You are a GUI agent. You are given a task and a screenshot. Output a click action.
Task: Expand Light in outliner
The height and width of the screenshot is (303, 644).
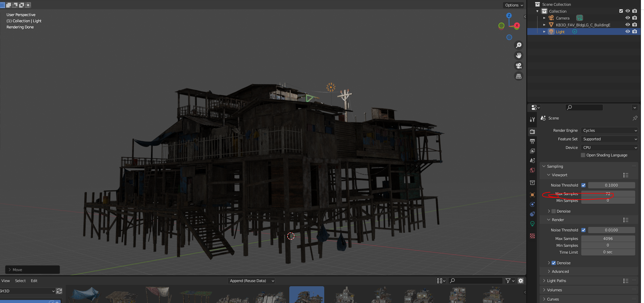click(x=544, y=31)
